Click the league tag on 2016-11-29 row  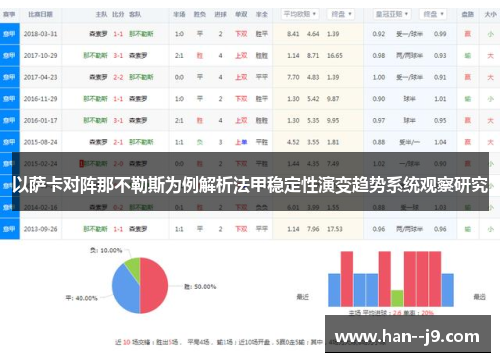(10, 99)
